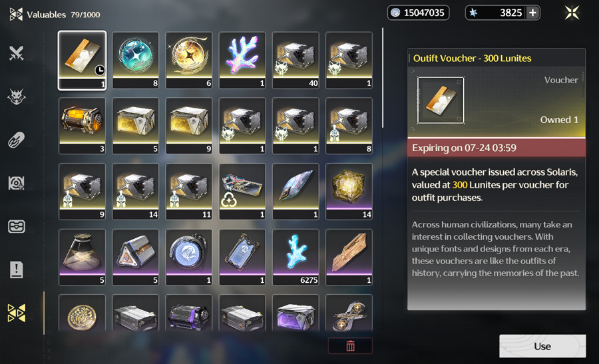The image size is (599, 364).
Task: Select the gold coin medallion item
Action: coord(82,313)
